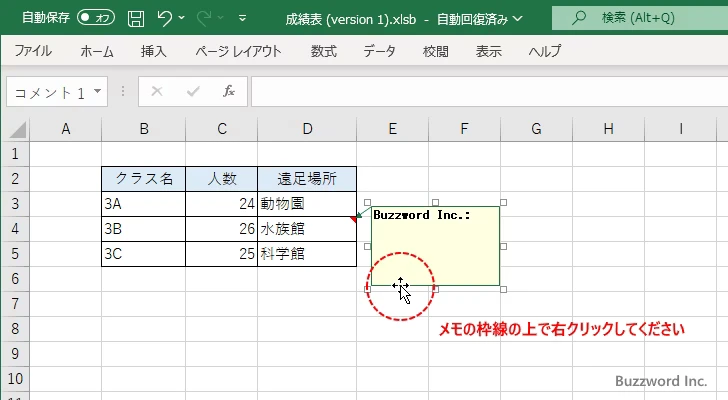Open the ページ レイアウト tab
This screenshot has height=400, width=728.
click(238, 51)
